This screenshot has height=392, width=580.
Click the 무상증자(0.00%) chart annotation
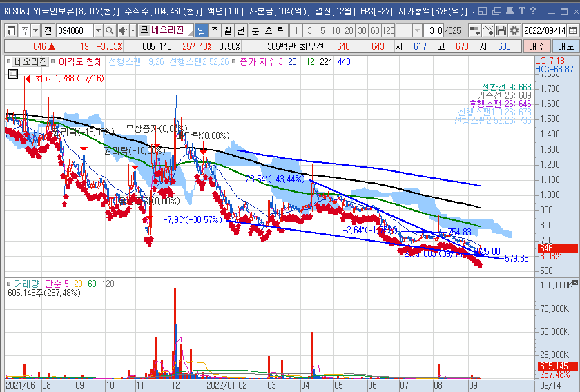[156, 128]
